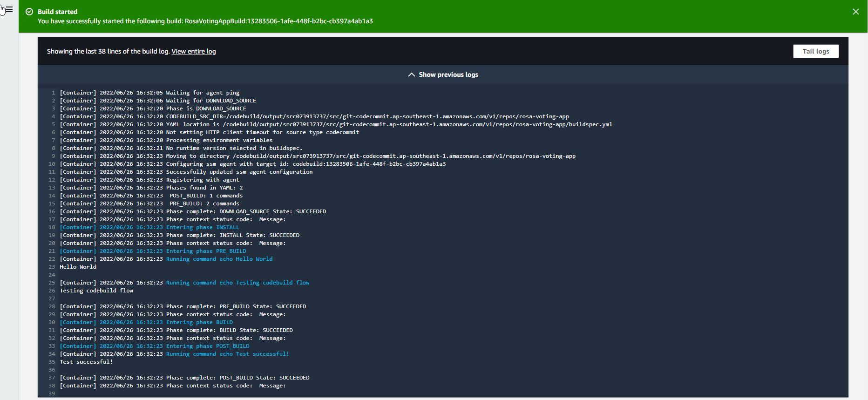Open the side navigation hamburger menu

tap(9, 9)
